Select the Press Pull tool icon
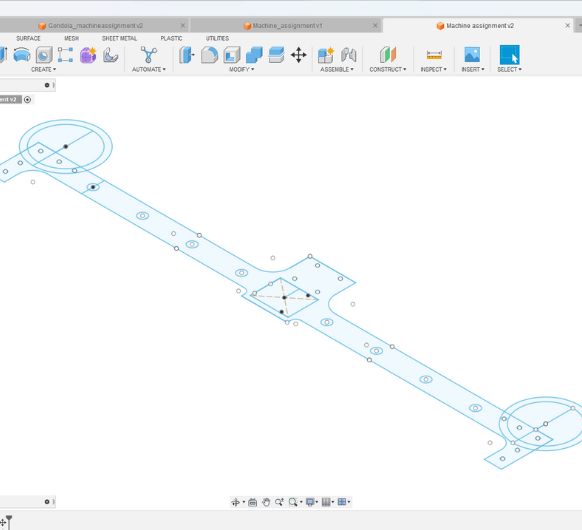This screenshot has height=530, width=582. click(x=187, y=55)
